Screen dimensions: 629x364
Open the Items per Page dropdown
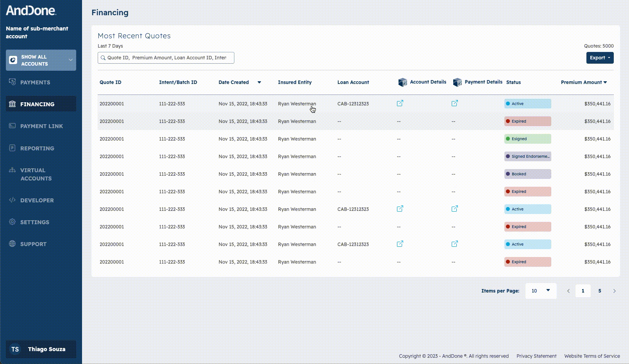[541, 291]
